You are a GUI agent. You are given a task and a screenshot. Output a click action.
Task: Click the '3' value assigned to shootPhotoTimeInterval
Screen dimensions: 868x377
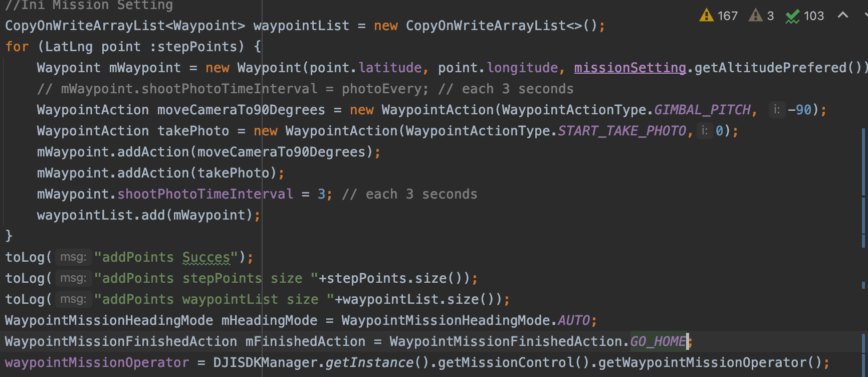pyautogui.click(x=321, y=194)
